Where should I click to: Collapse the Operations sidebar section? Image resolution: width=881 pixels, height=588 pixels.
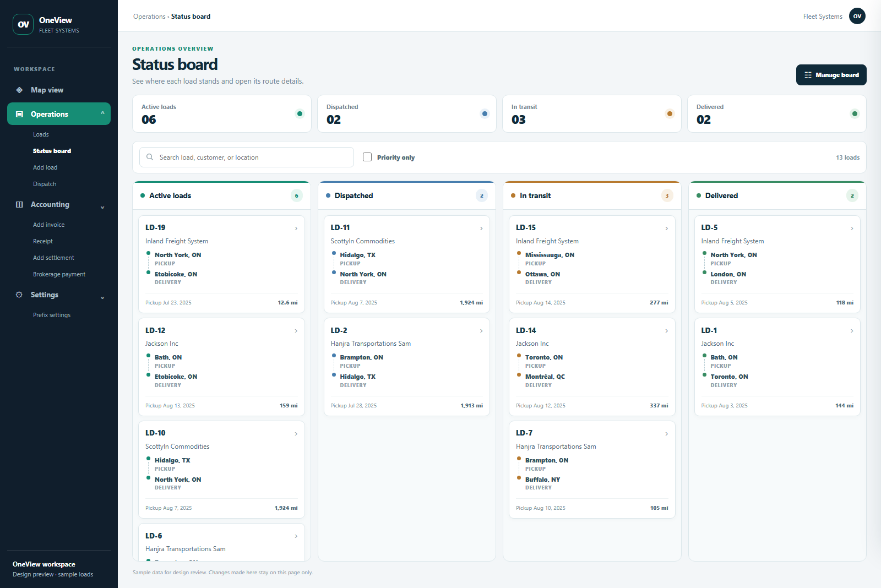pyautogui.click(x=102, y=113)
